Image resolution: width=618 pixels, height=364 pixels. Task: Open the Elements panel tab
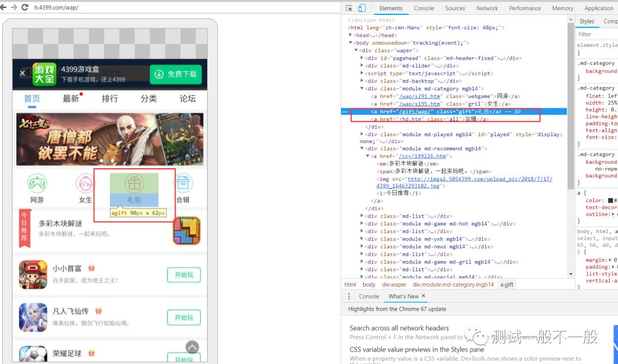pos(391,8)
